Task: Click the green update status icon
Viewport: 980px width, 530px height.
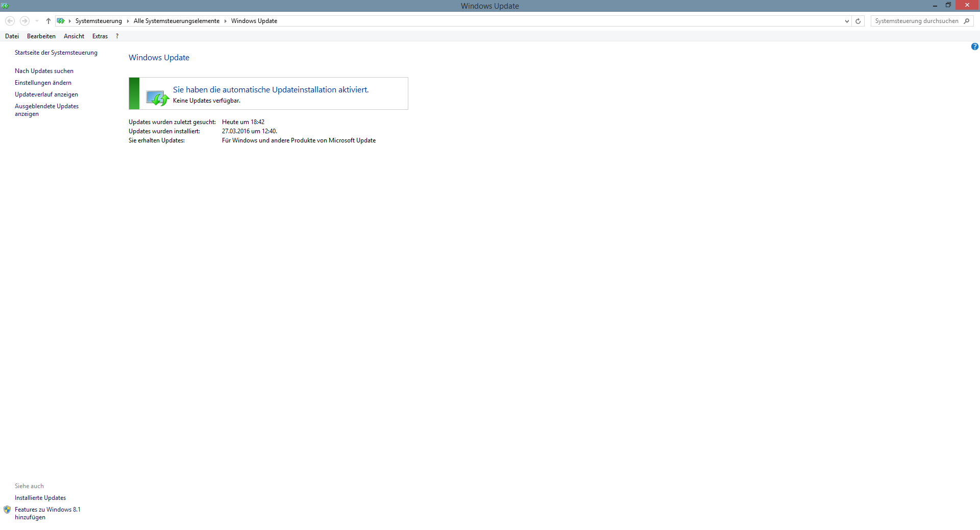Action: pyautogui.click(x=157, y=98)
